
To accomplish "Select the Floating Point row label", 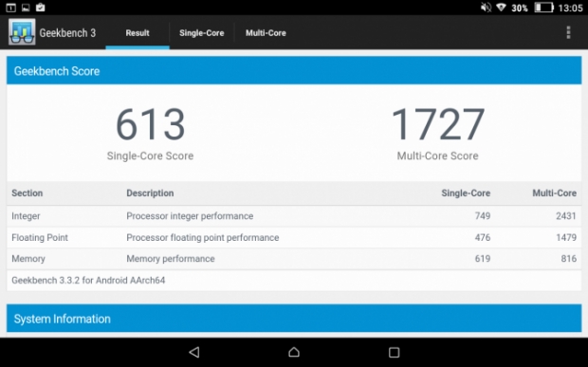I will click(x=40, y=238).
